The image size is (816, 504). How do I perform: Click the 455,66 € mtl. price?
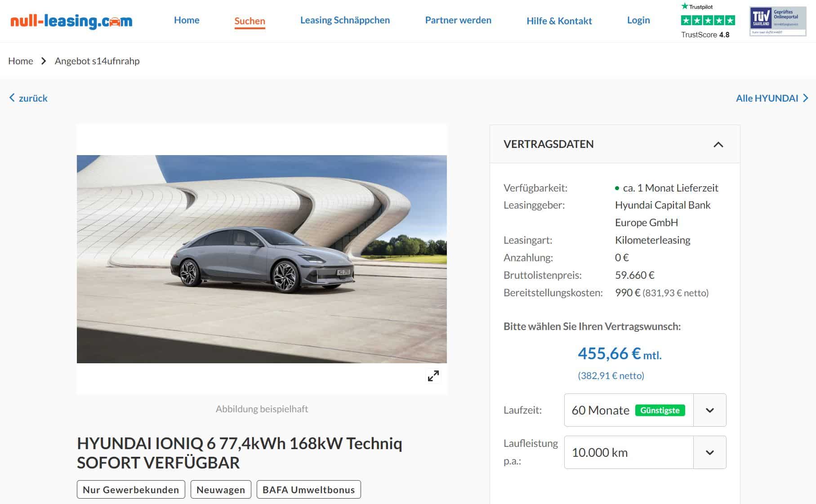(x=620, y=354)
